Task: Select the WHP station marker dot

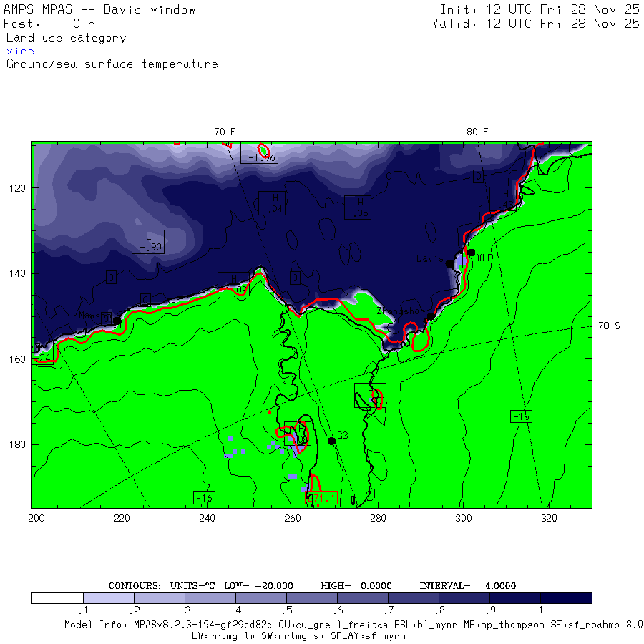Action: 472,252
